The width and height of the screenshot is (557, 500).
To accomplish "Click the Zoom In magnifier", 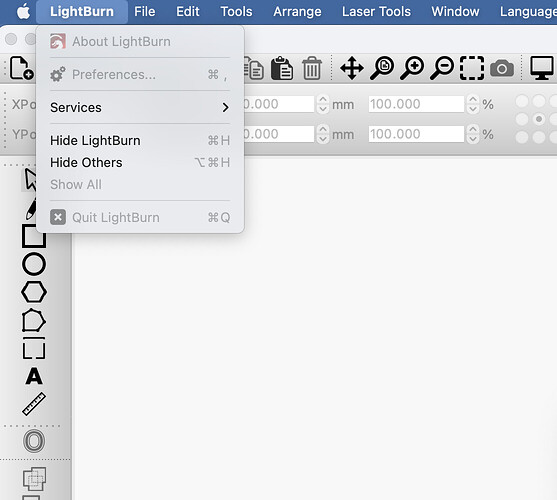I will [x=412, y=68].
